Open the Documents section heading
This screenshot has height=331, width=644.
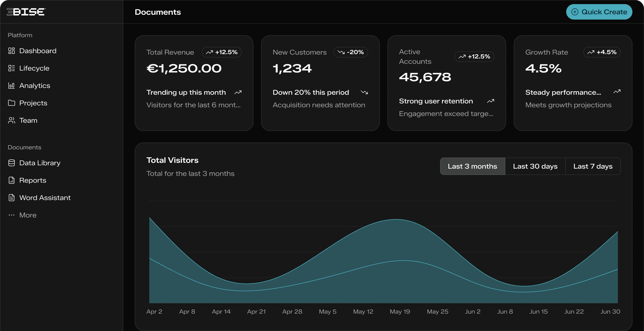click(x=24, y=147)
